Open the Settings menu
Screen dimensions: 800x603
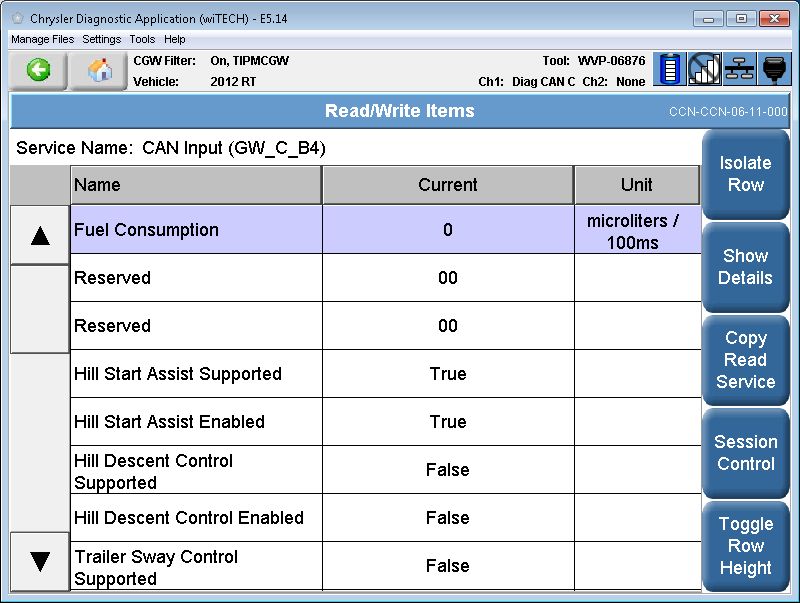tap(101, 39)
